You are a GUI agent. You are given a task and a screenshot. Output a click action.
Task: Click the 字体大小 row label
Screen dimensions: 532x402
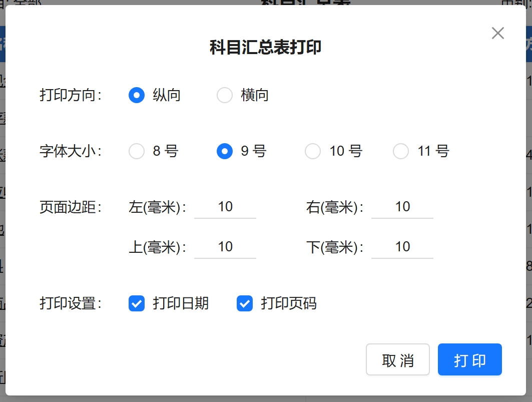(70, 151)
